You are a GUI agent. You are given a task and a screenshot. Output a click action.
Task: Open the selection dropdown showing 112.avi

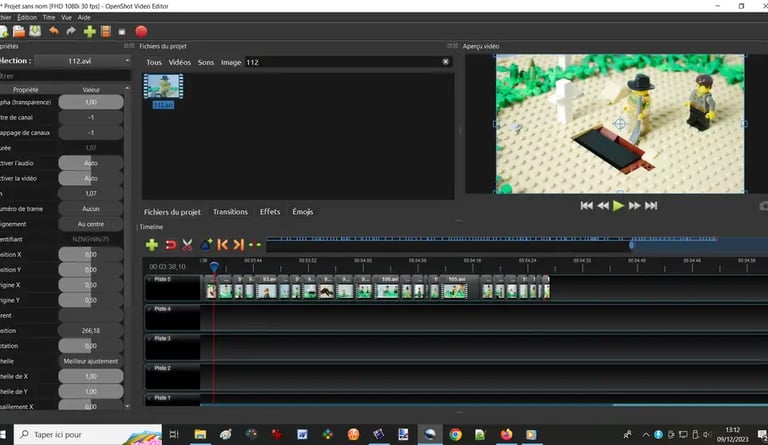pyautogui.click(x=82, y=61)
